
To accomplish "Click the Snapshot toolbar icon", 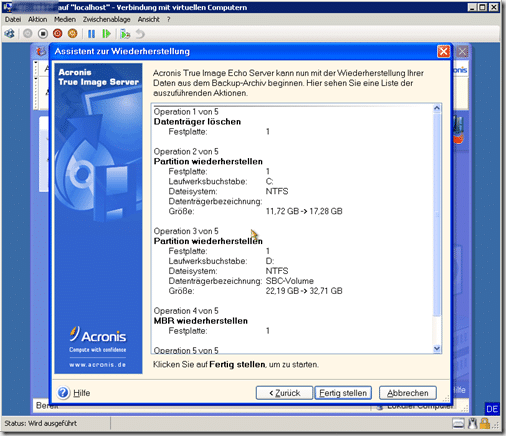I will [x=125, y=34].
